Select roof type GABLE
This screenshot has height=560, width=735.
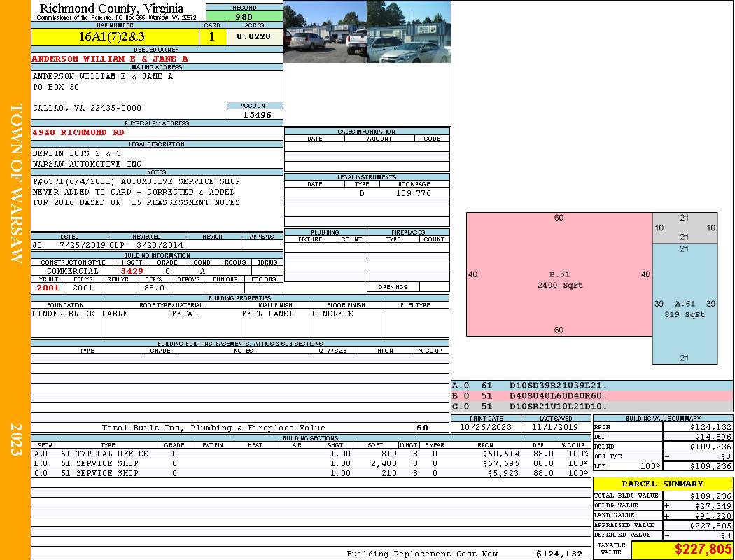(x=115, y=314)
